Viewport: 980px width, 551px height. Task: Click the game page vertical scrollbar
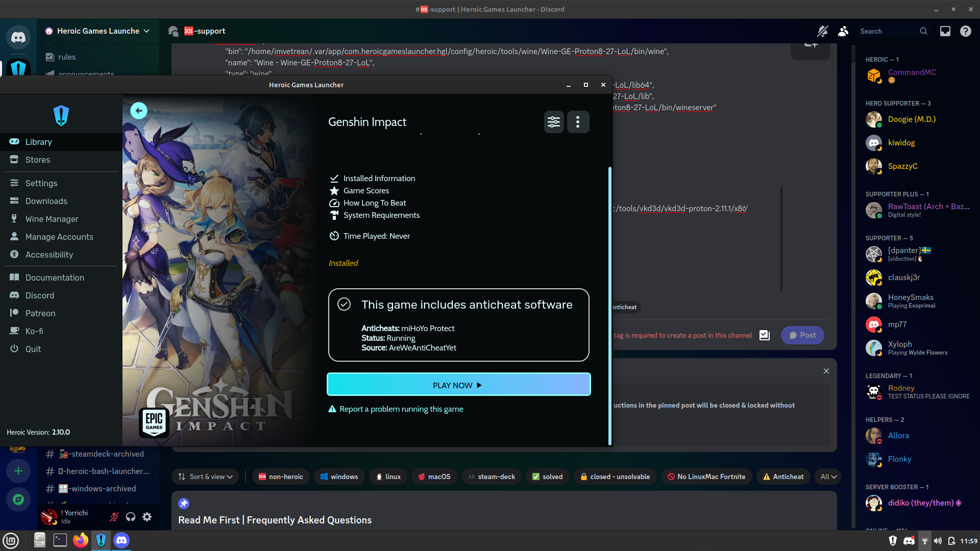click(609, 306)
